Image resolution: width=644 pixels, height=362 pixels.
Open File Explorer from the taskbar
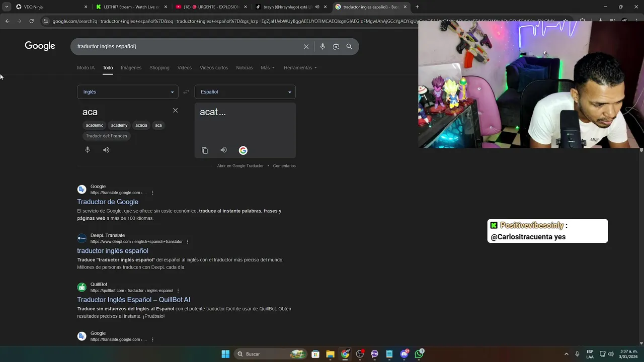click(x=330, y=354)
